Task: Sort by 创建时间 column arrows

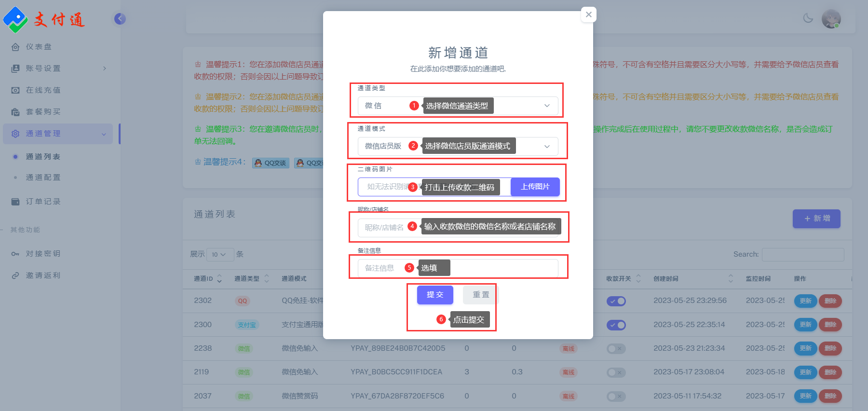Action: click(730, 278)
